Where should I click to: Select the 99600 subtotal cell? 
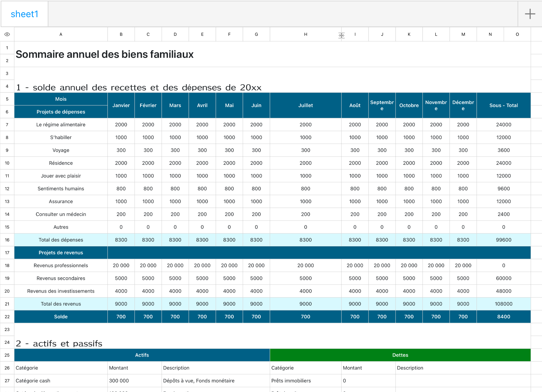(x=504, y=240)
